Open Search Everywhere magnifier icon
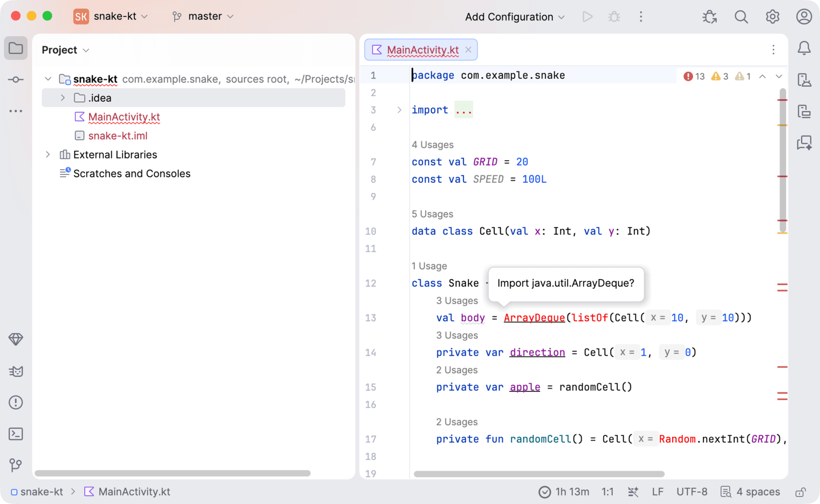Screen dimensions: 820x504 coord(741,17)
